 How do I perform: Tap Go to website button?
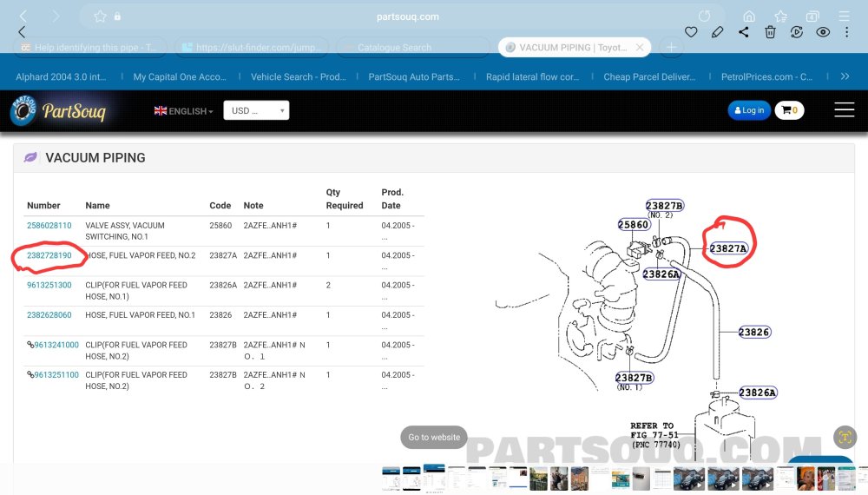tap(434, 437)
